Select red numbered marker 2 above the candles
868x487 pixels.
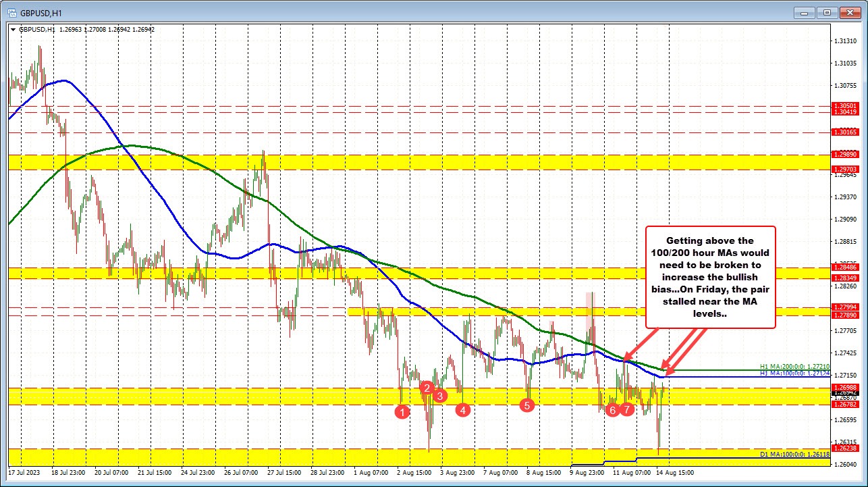point(427,388)
